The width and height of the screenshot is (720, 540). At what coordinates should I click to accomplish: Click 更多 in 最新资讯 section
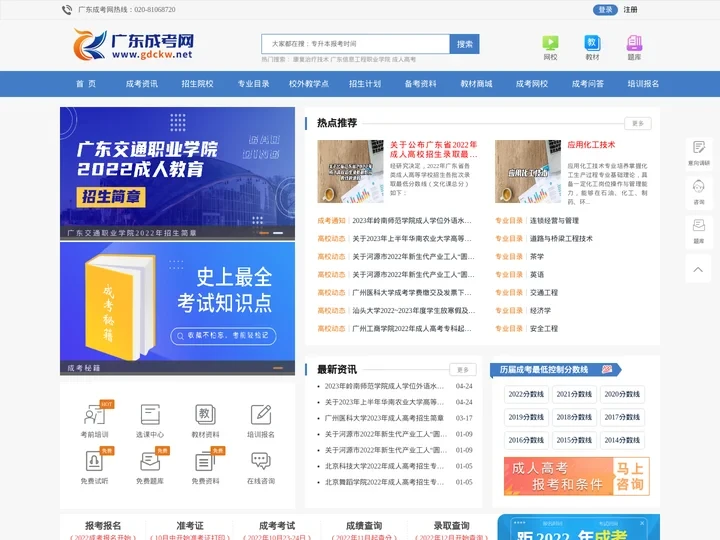pyautogui.click(x=463, y=370)
